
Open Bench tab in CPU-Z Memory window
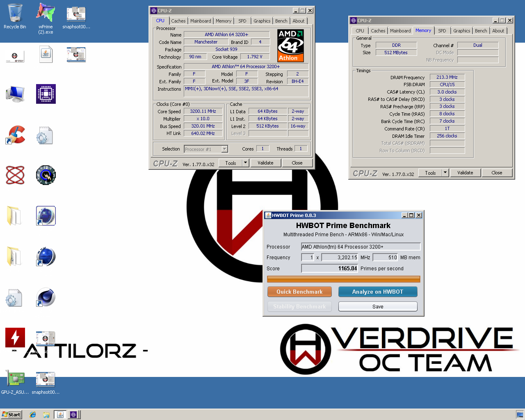[481, 31]
